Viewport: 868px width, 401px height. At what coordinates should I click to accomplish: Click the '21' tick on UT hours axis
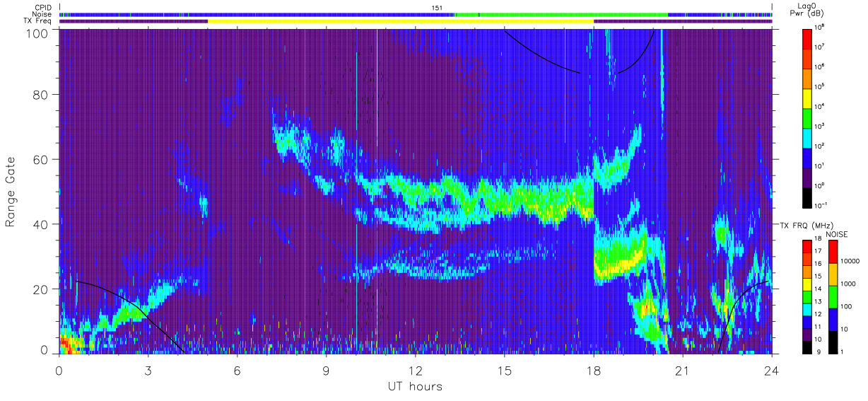pos(683,370)
